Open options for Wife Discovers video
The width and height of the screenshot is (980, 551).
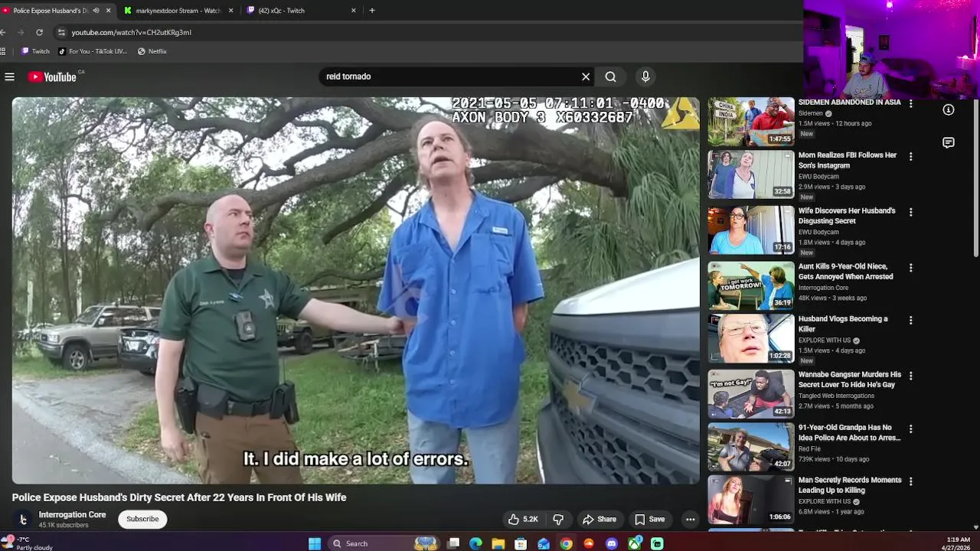coord(910,212)
